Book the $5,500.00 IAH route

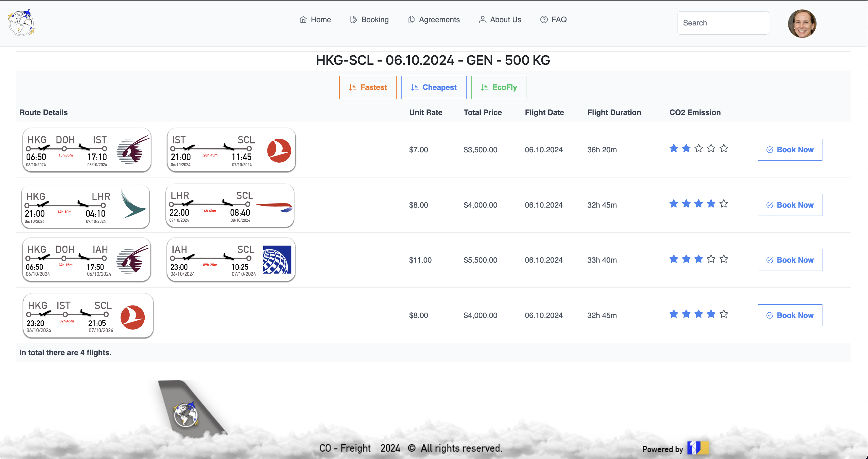pos(790,260)
